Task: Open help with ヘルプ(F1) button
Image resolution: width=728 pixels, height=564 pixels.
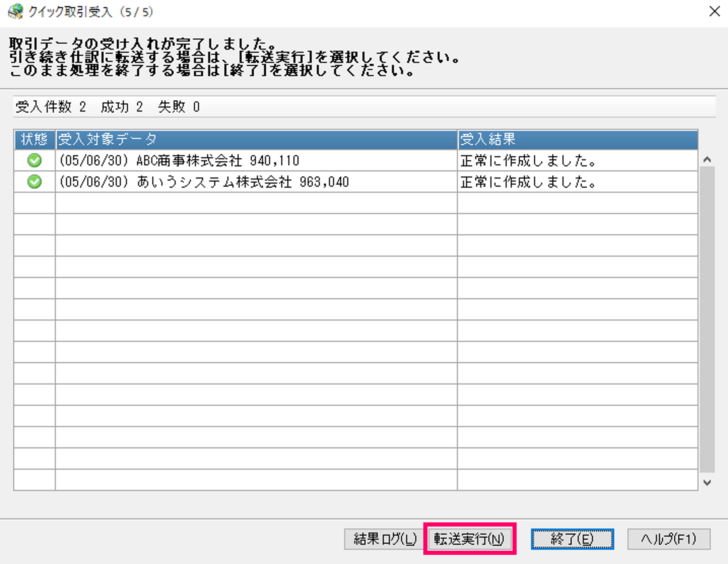Action: pyautogui.click(x=668, y=539)
